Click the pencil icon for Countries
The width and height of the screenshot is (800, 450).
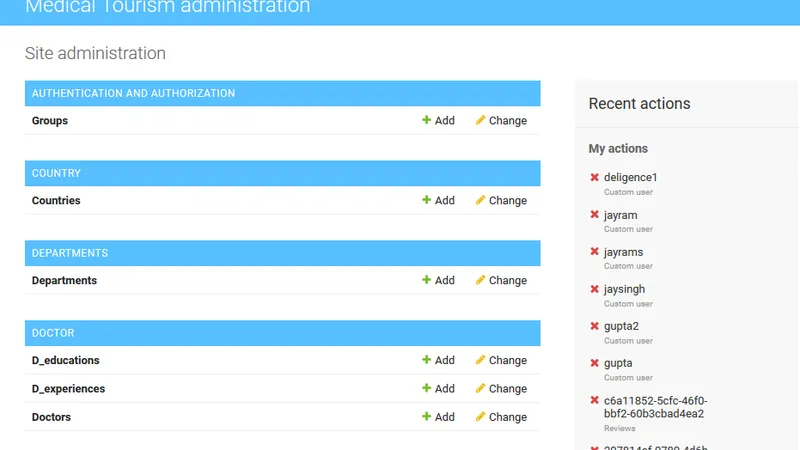[x=480, y=200]
